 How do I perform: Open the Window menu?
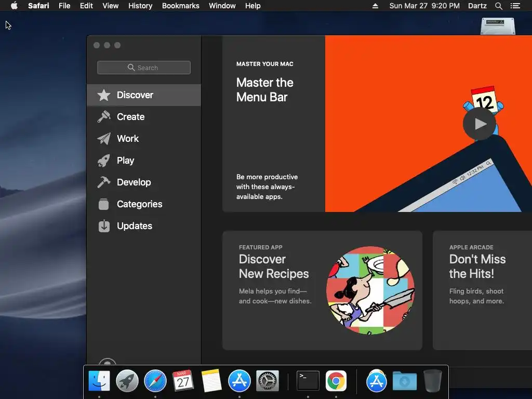(x=222, y=6)
